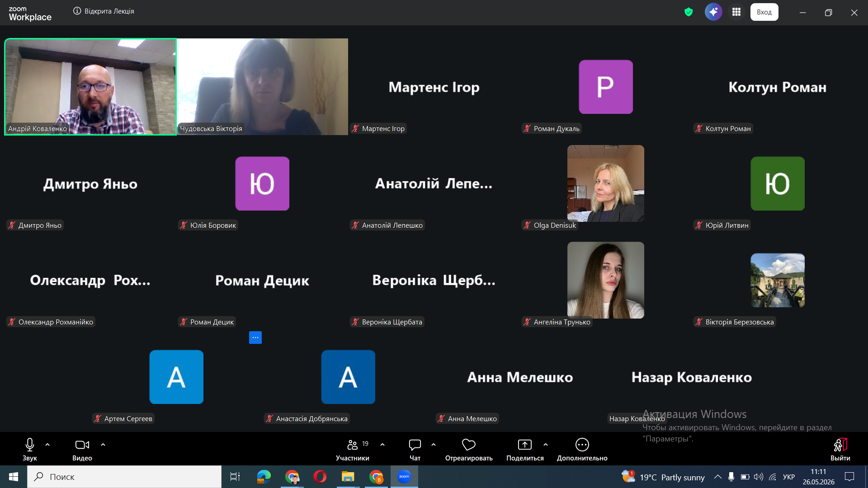Click muted mic icon beside Олександр Рохманійко label
Image resolution: width=868 pixels, height=488 pixels.
click(x=12, y=322)
